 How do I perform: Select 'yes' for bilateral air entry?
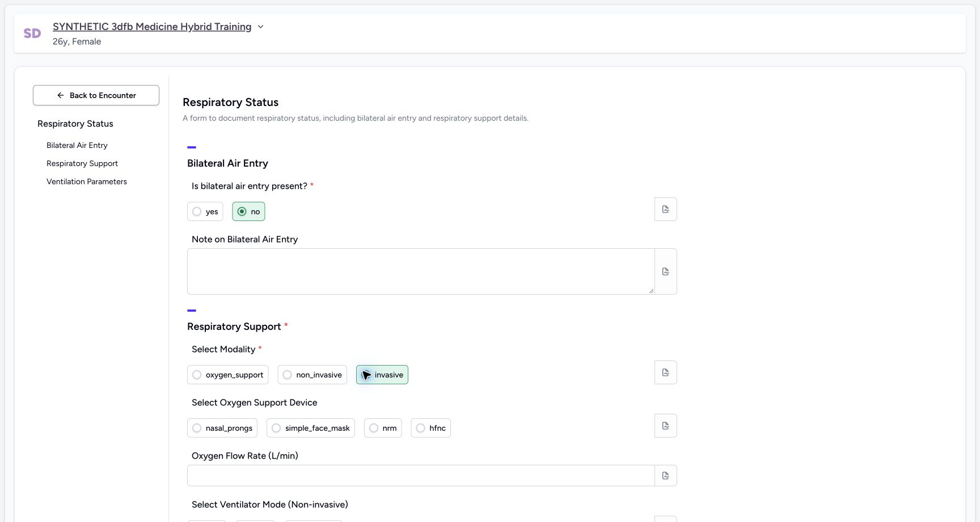[205, 211]
